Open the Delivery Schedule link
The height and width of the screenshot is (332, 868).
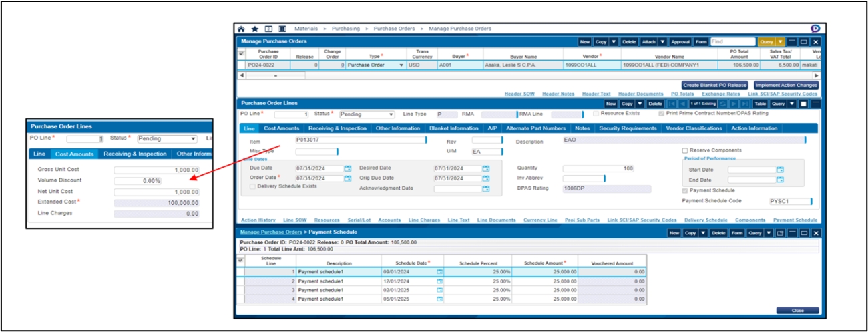pos(706,220)
